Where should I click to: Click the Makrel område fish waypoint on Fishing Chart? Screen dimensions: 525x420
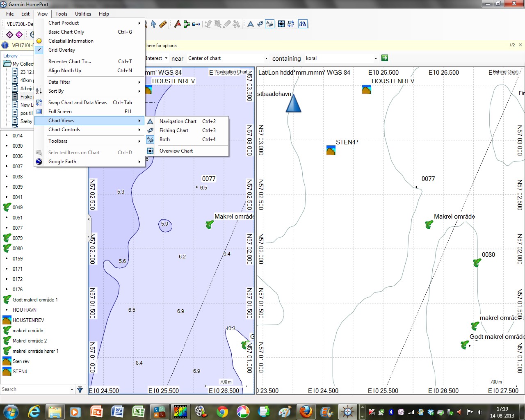(x=429, y=224)
